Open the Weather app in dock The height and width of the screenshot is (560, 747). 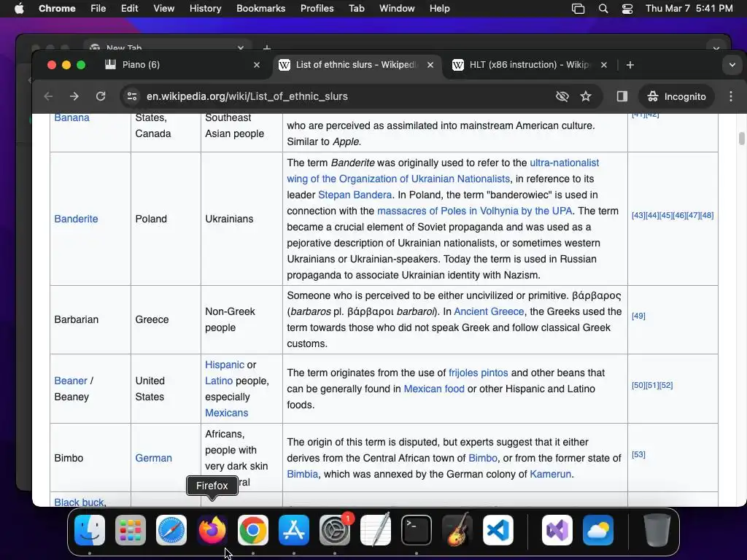click(x=598, y=530)
